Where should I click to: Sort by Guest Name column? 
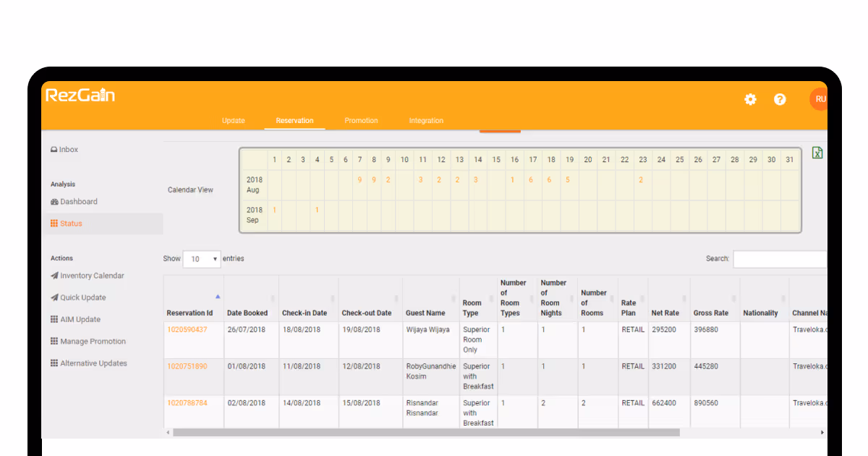coord(431,298)
